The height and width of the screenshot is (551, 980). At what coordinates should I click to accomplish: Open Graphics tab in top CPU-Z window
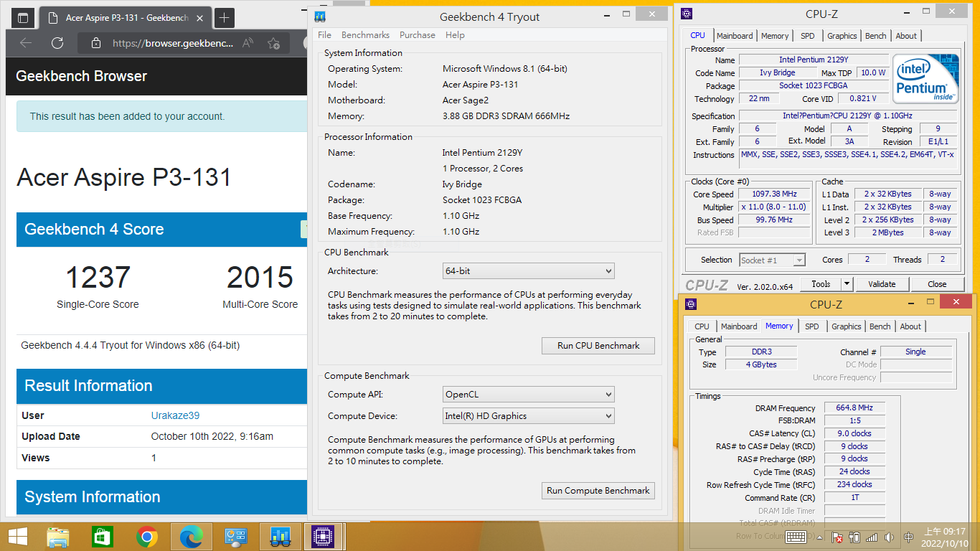coord(842,36)
